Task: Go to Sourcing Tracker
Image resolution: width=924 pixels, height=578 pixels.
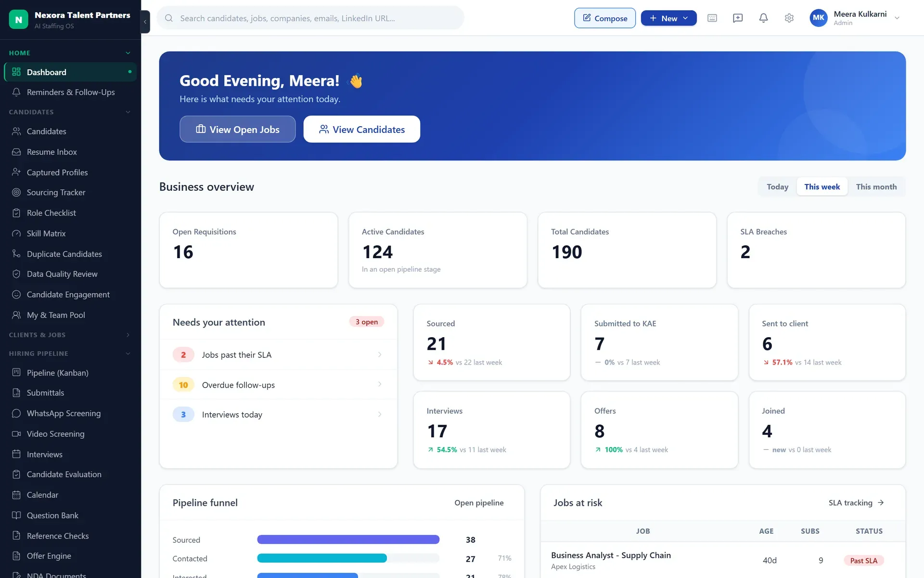Action: (70, 193)
